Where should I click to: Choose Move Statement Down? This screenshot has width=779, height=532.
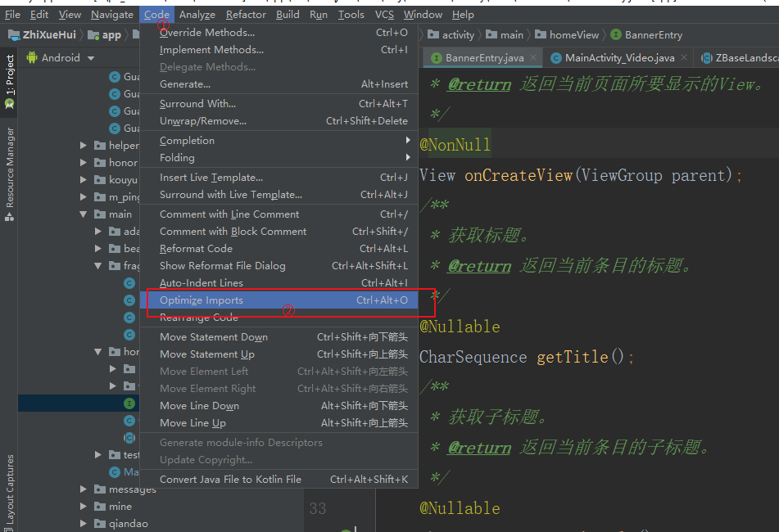(279, 337)
